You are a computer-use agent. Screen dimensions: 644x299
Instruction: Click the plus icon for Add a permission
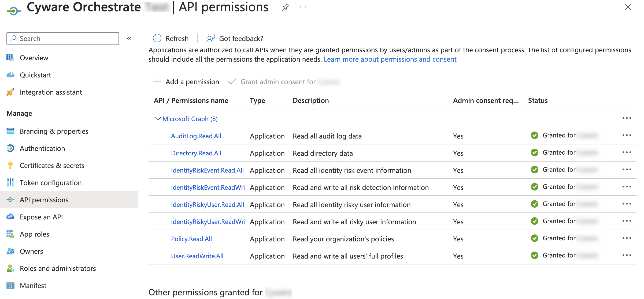pyautogui.click(x=157, y=81)
